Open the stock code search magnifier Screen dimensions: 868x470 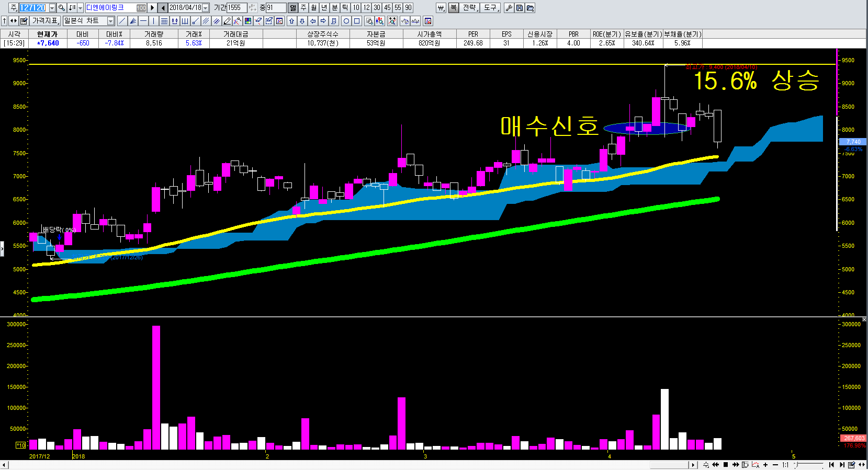pyautogui.click(x=61, y=8)
